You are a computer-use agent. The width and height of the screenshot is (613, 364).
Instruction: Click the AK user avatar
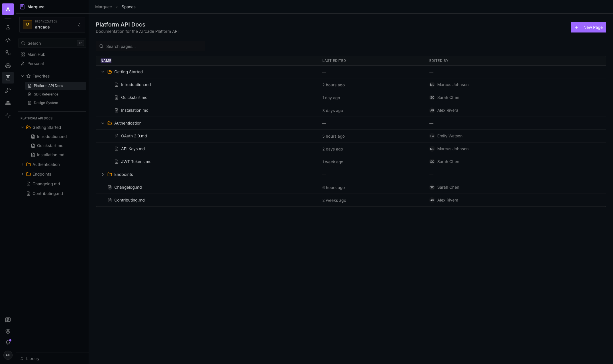8,355
